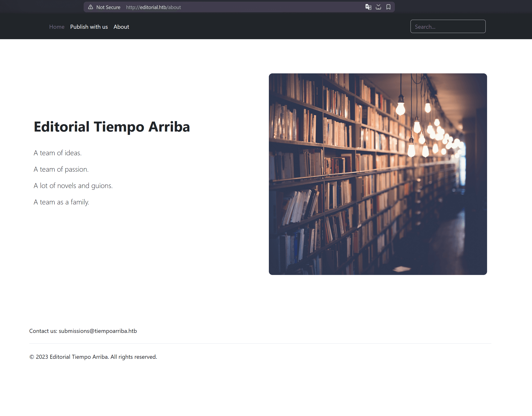Click the Not Secure label for site info
Viewport: 532px width, 416px height.
tap(108, 7)
